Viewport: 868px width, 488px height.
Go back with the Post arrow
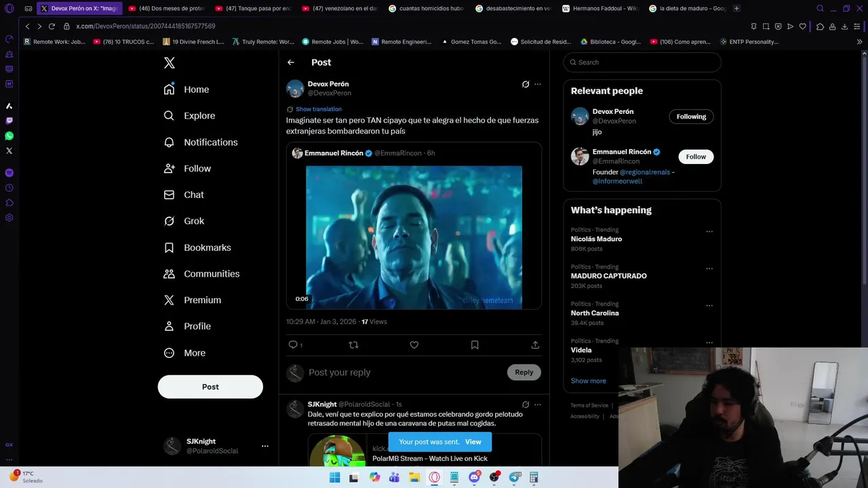[x=291, y=62]
